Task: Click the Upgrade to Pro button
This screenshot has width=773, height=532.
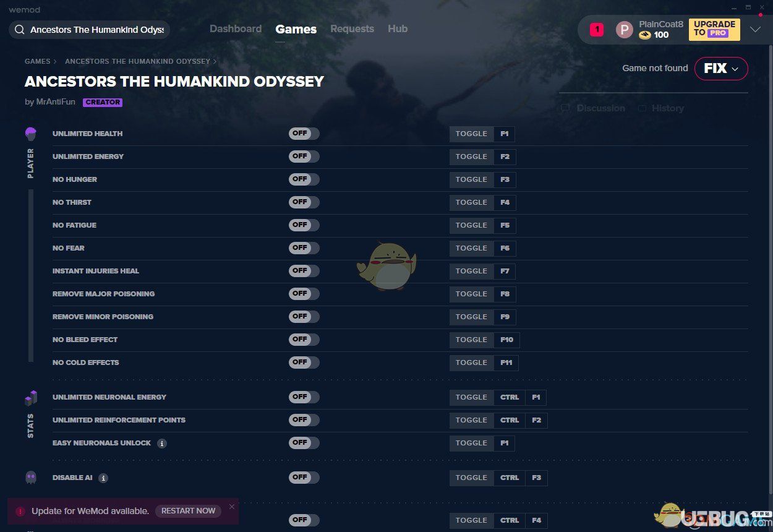Action: [714, 29]
